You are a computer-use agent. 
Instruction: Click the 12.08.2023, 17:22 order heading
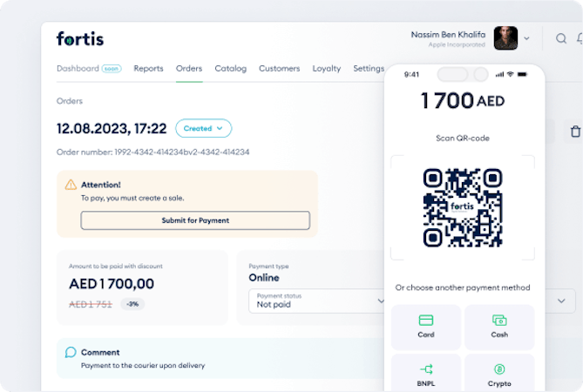coord(112,129)
